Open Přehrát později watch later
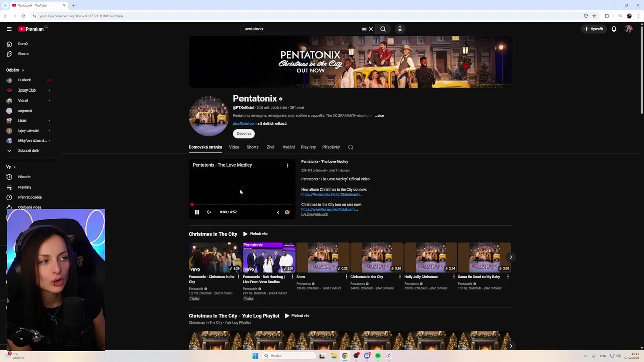Image resolution: width=644 pixels, height=362 pixels. (29, 197)
